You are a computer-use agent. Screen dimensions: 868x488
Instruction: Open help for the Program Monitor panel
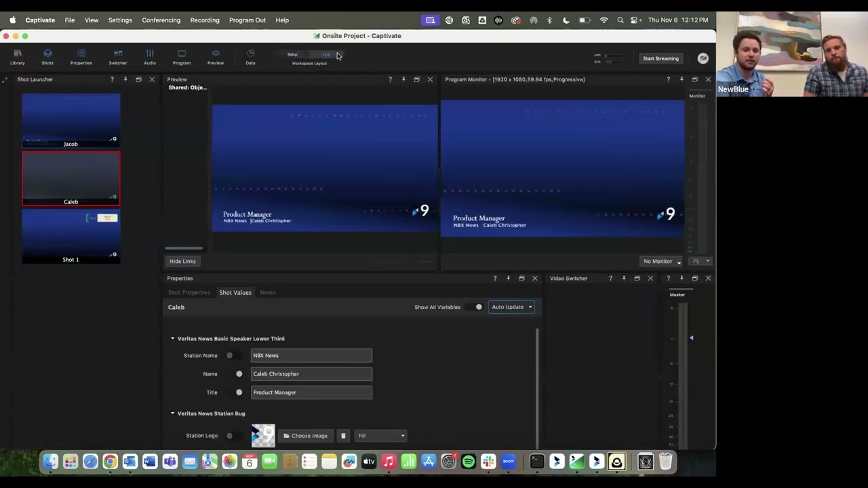click(668, 79)
